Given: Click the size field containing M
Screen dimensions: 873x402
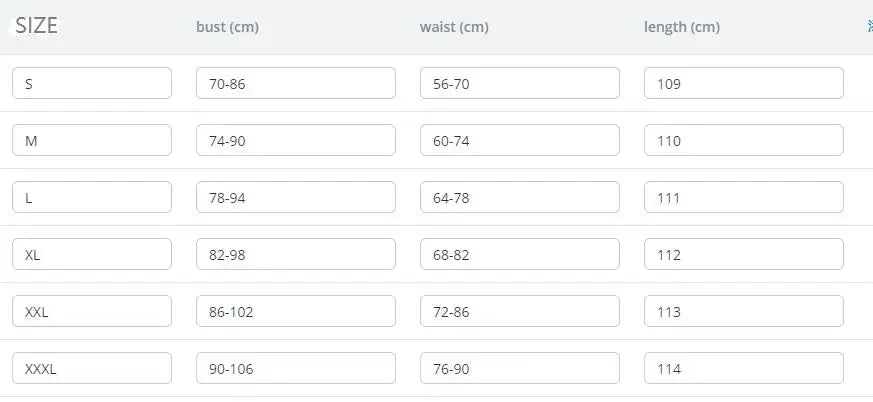Looking at the screenshot, I should pos(92,141).
